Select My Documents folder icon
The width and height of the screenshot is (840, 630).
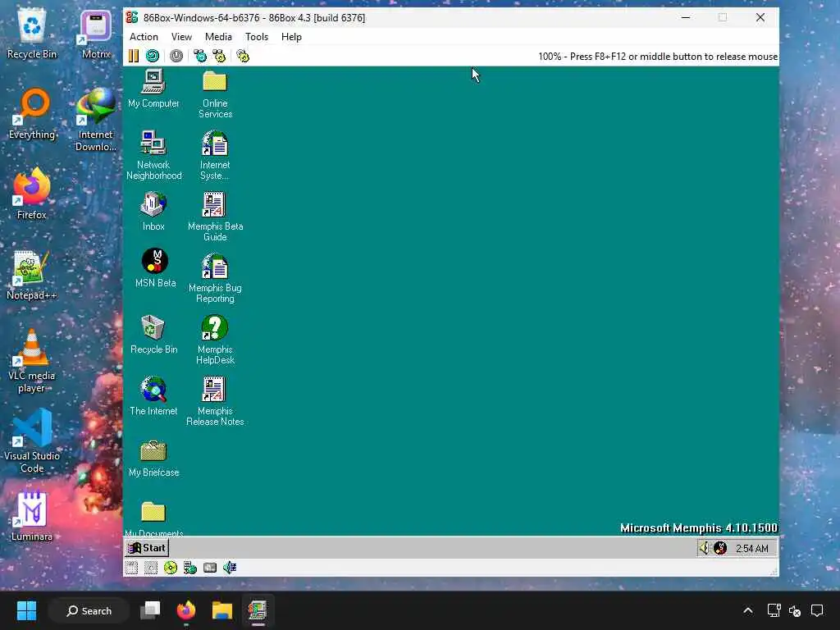pyautogui.click(x=153, y=518)
